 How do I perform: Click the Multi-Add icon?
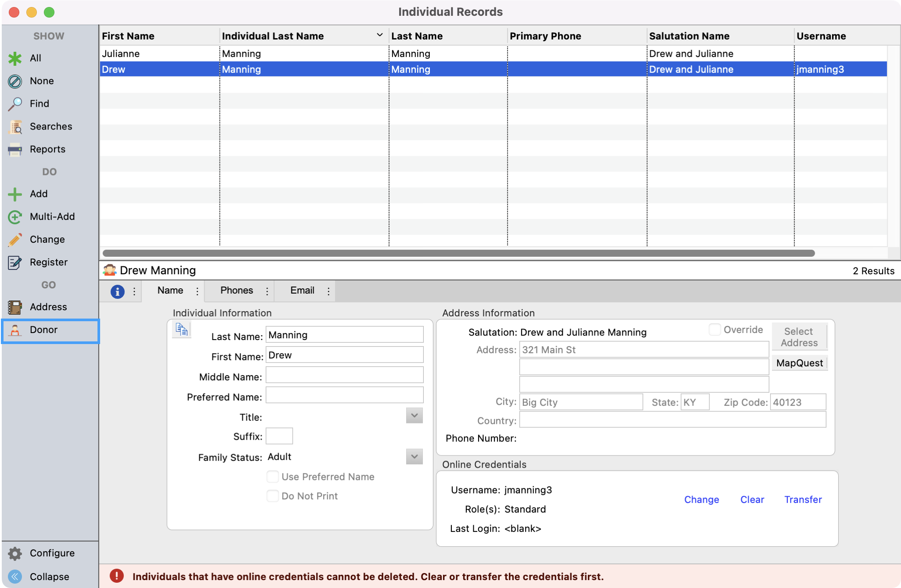coord(15,217)
